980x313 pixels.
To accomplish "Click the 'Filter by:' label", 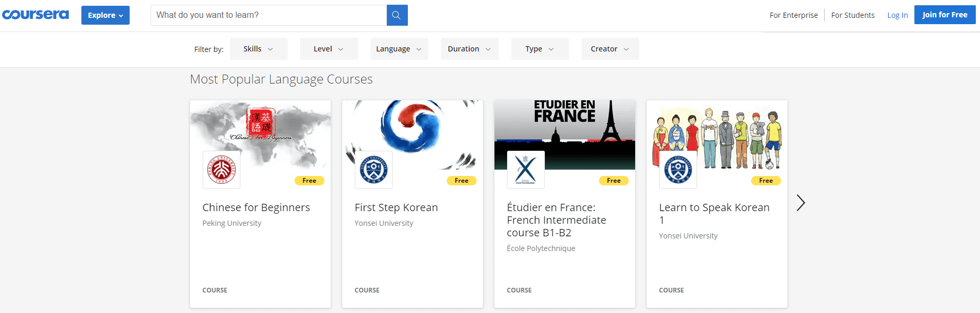I will click(x=209, y=49).
